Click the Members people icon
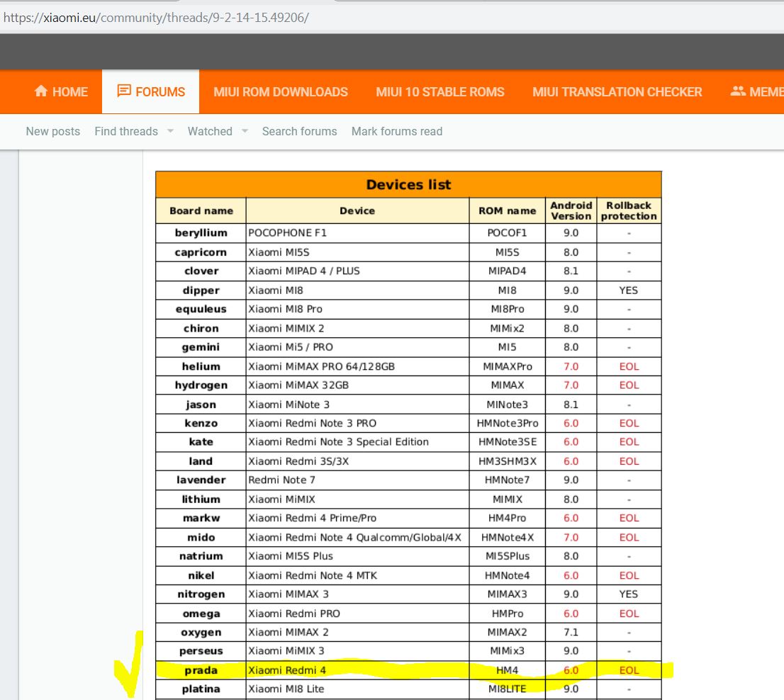 click(738, 91)
